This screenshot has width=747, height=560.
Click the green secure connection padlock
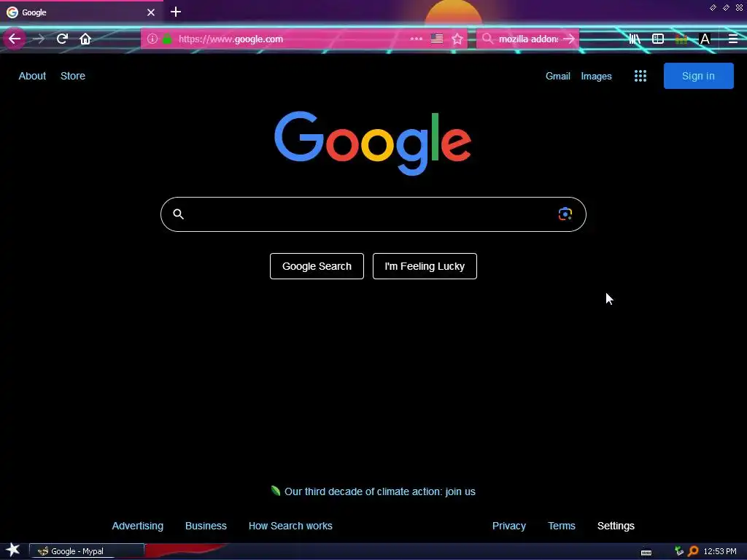pos(167,39)
